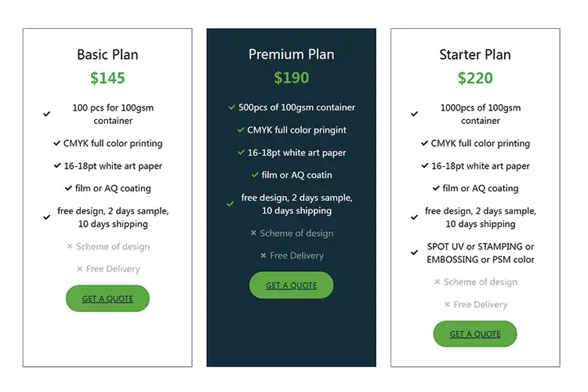Screen dimensions: 588x392
Task: Click checkmark beside 100 pcs for 100gsm container
Action: tap(47, 114)
